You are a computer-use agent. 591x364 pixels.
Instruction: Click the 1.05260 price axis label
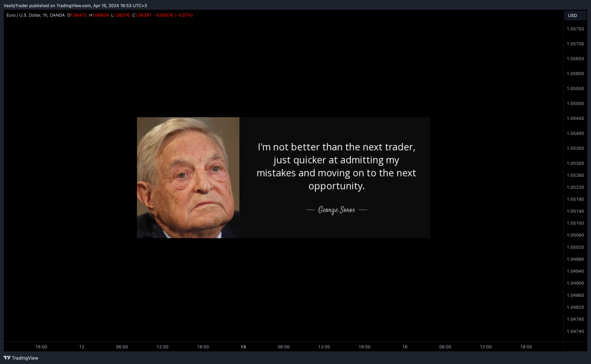coord(575,175)
